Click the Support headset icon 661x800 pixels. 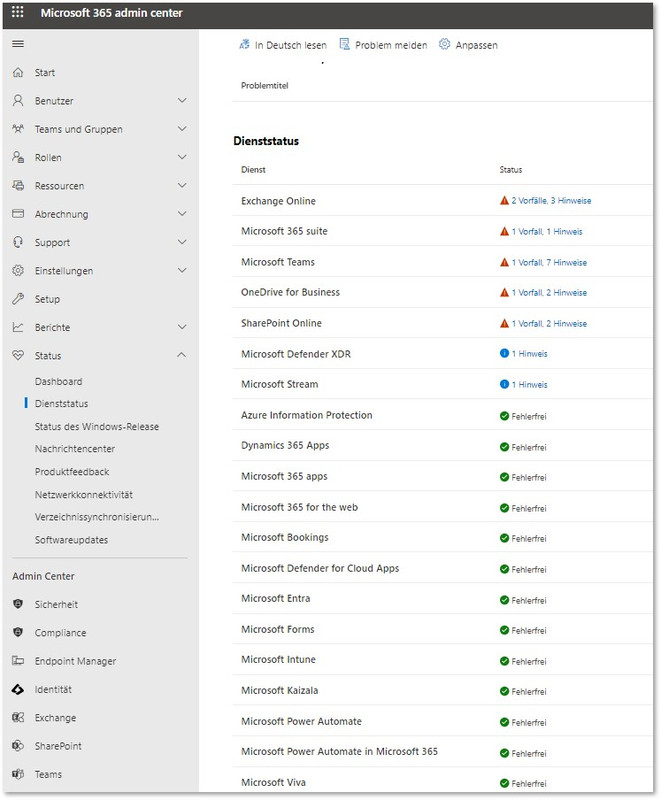tap(18, 242)
